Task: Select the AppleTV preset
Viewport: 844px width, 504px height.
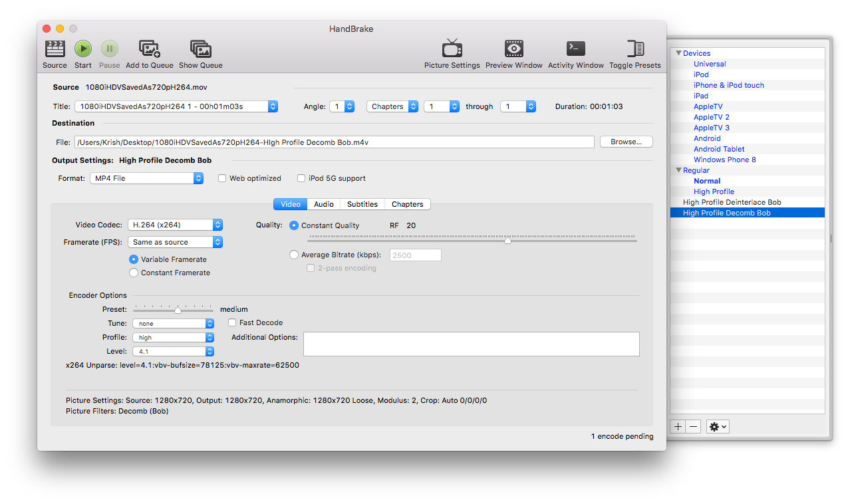Action: point(708,106)
